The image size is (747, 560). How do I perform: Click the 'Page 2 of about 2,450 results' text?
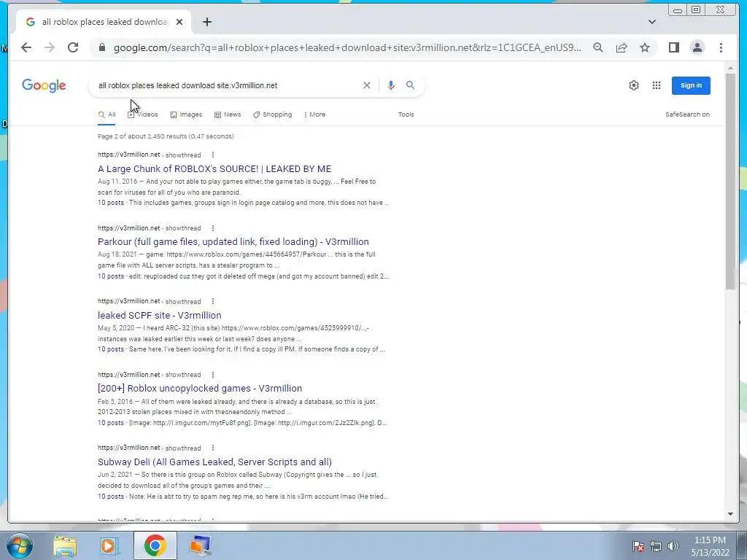(166, 136)
